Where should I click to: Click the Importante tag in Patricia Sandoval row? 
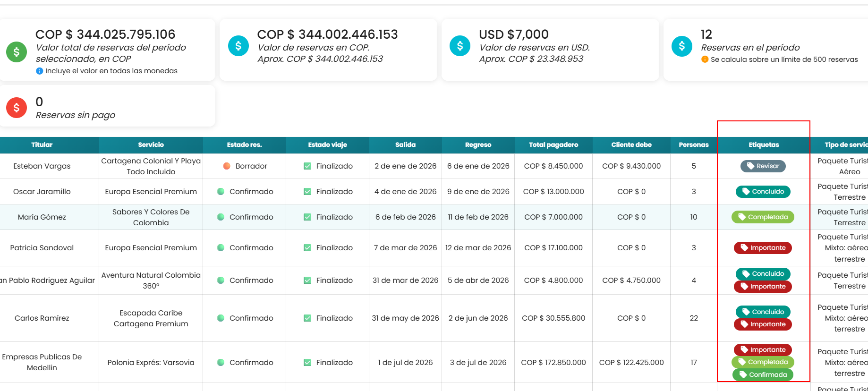pos(763,248)
